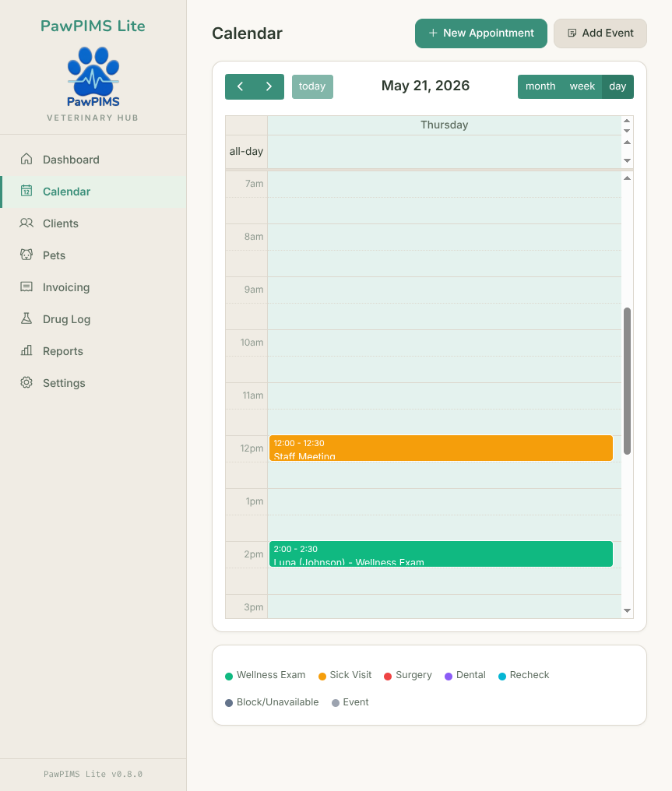
Task: Click the Thursday column header
Action: (x=445, y=125)
